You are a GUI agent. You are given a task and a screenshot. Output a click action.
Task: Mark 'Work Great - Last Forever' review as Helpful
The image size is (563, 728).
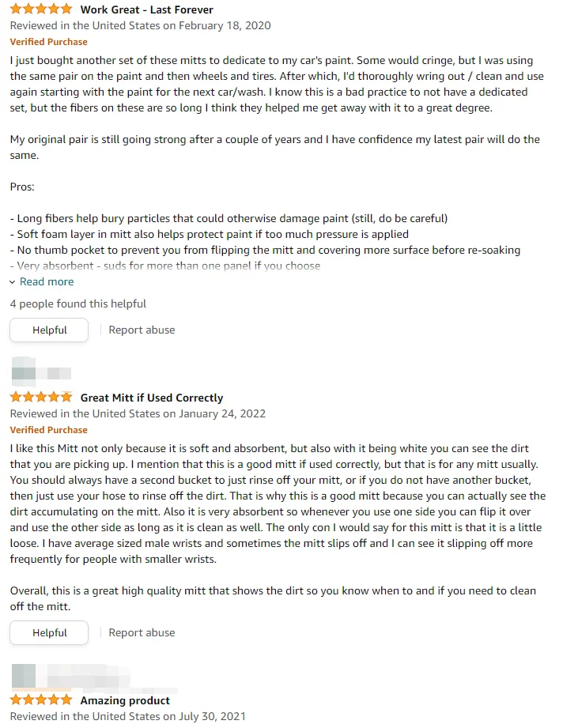pyautogui.click(x=49, y=330)
